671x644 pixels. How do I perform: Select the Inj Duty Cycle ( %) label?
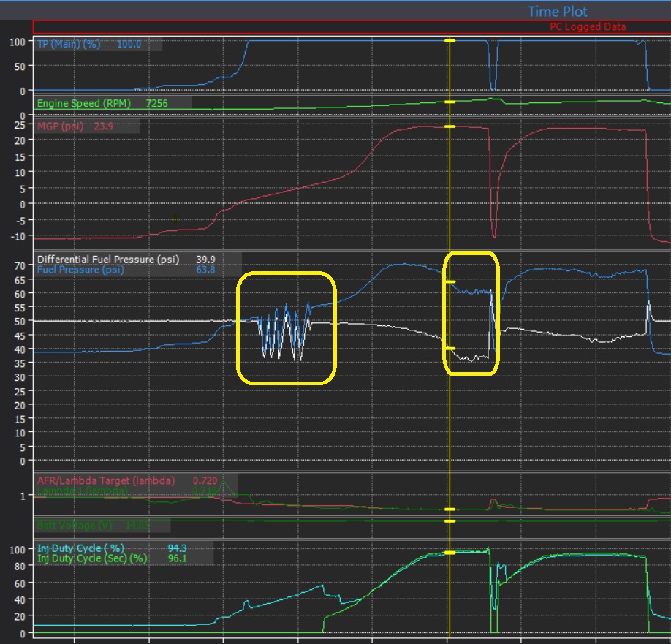[81, 548]
